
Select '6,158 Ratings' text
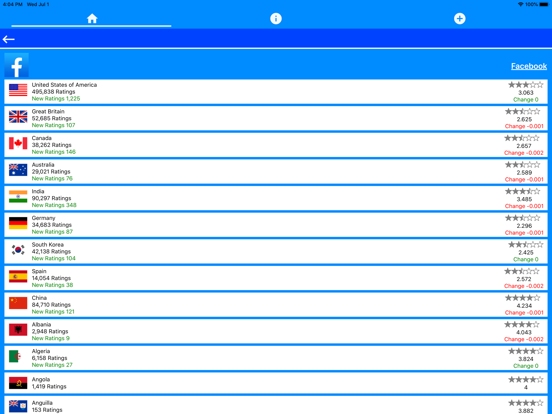pos(49,358)
